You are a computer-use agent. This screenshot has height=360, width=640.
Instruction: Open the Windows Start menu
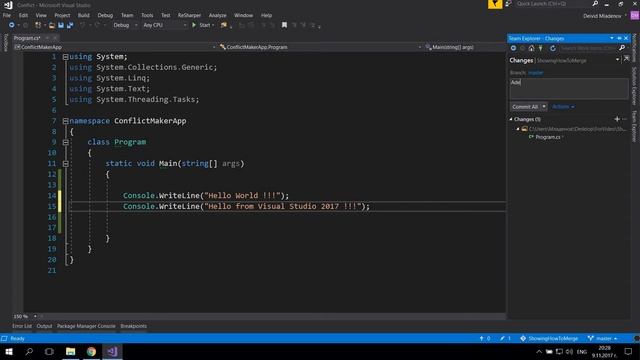point(9,351)
